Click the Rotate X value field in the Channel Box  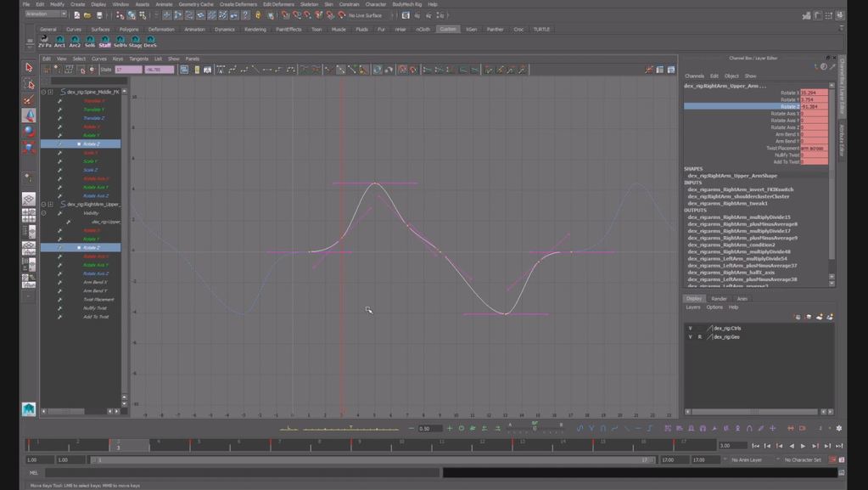tap(810, 93)
